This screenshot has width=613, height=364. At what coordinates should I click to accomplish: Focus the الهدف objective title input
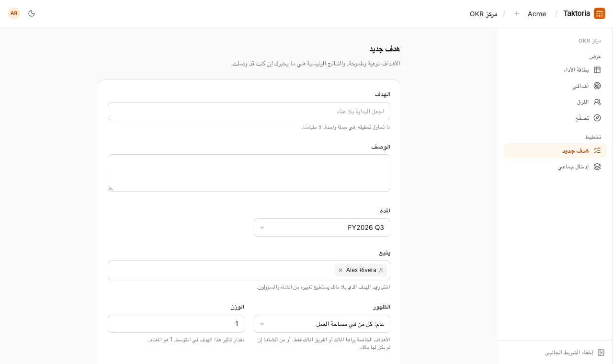pyautogui.click(x=249, y=111)
